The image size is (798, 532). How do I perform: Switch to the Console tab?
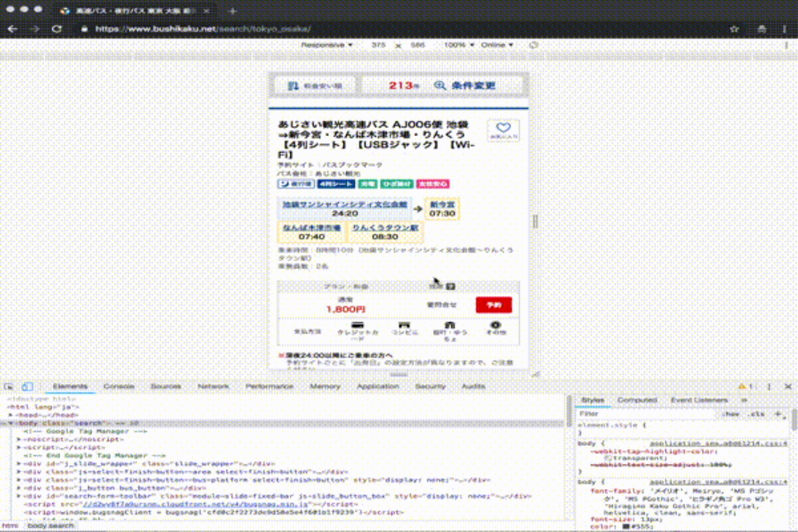click(x=118, y=387)
